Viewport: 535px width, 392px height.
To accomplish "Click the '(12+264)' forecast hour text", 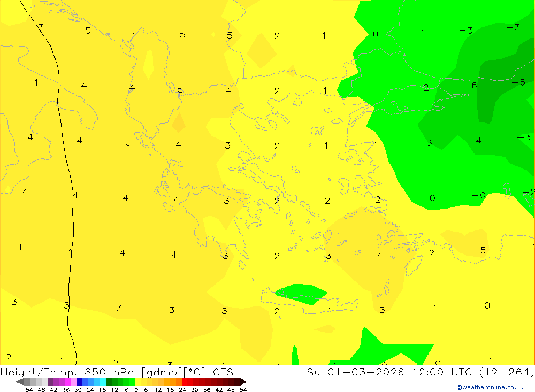I will point(507,372).
